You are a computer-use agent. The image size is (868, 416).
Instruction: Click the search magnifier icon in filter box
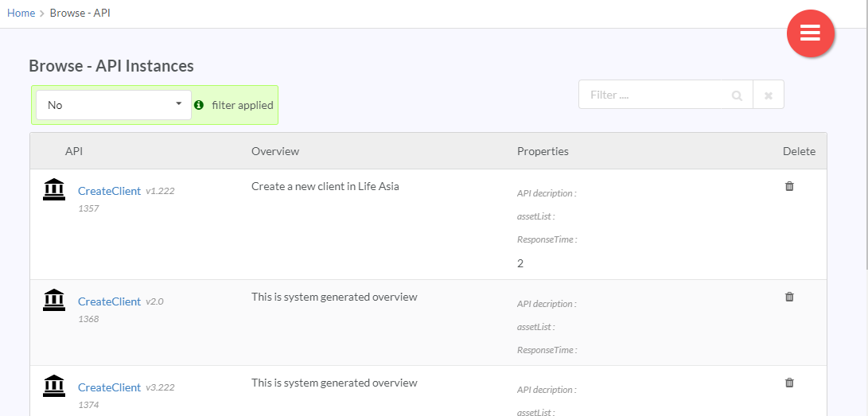[737, 95]
